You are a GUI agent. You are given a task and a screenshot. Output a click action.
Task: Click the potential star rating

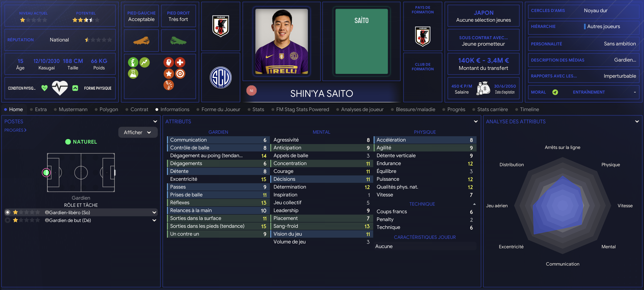86,20
